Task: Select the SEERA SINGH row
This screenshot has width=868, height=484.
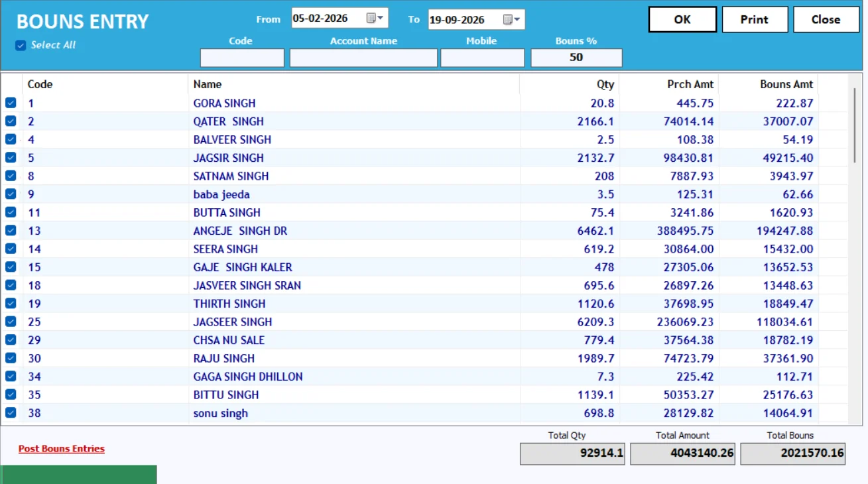Action: pyautogui.click(x=424, y=249)
